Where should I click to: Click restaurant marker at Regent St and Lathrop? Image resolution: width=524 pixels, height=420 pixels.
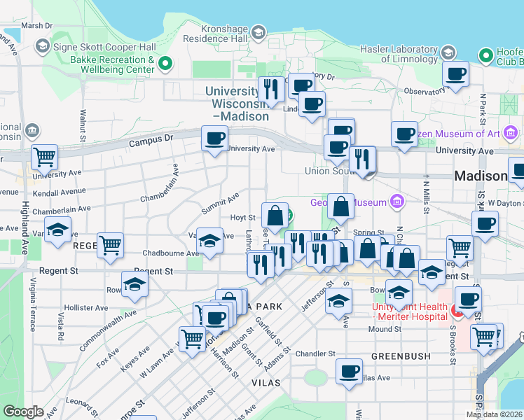click(x=261, y=264)
